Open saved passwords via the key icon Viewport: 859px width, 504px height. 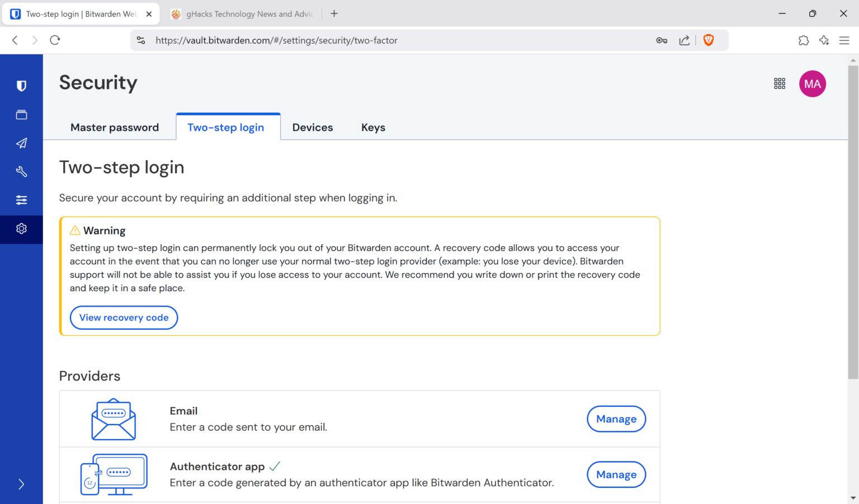tap(662, 40)
